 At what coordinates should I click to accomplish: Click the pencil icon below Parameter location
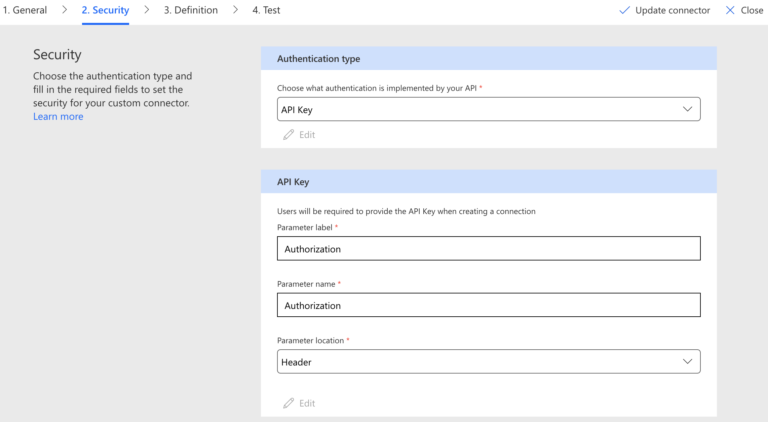[x=289, y=403]
